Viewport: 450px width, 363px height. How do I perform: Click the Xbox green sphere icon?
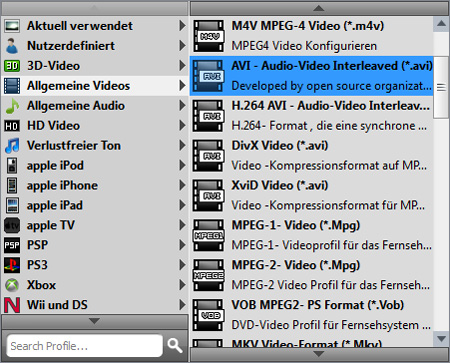12,285
